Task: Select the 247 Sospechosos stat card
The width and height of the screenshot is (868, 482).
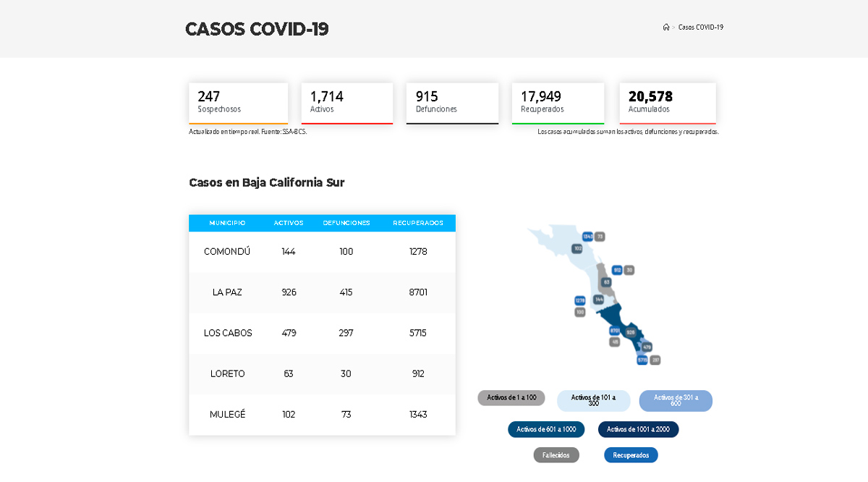Action: tap(239, 103)
